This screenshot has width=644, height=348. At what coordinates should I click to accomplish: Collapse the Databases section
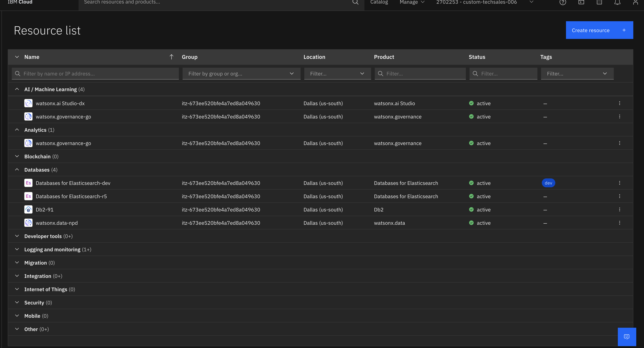click(x=17, y=170)
